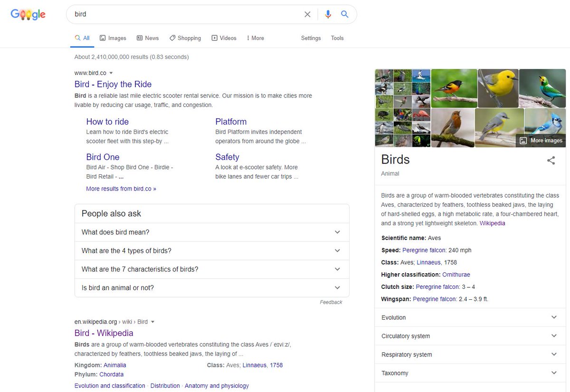Open Bird - Wikipedia result
Screen dimensions: 570x392
pos(104,333)
